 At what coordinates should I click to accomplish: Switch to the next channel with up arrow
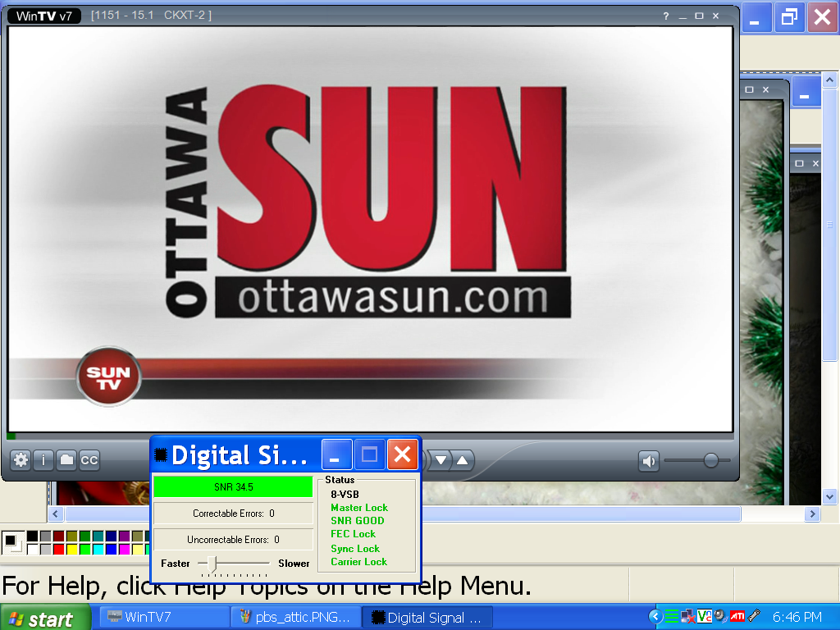click(463, 460)
